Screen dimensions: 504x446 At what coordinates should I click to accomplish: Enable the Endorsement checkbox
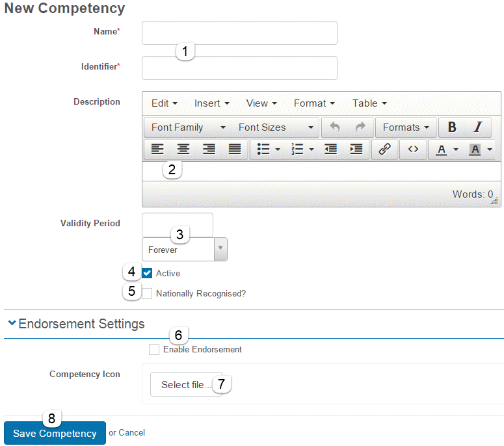[154, 350]
